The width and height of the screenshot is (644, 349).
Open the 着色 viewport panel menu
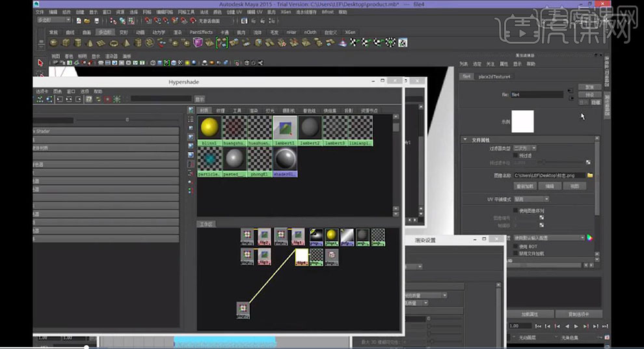point(69,56)
